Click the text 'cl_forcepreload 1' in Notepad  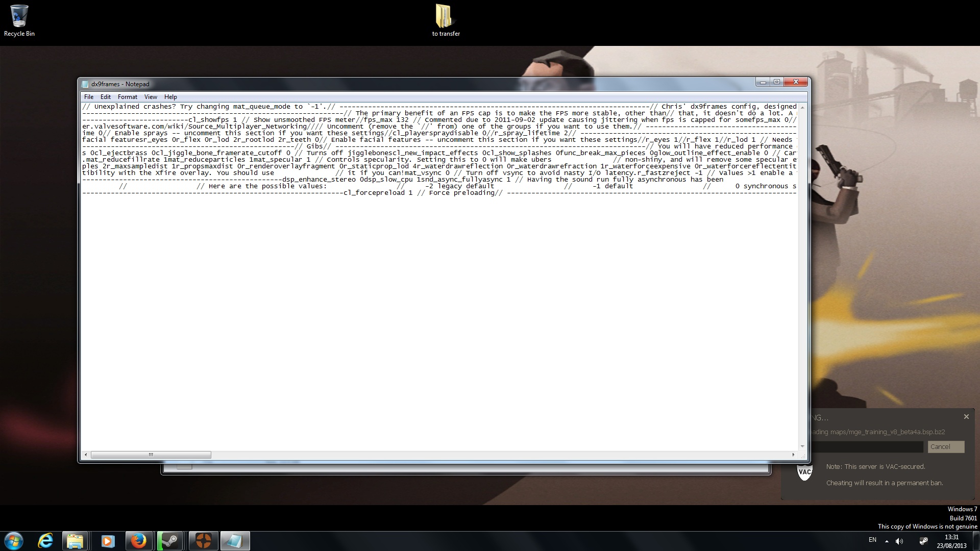tap(378, 193)
